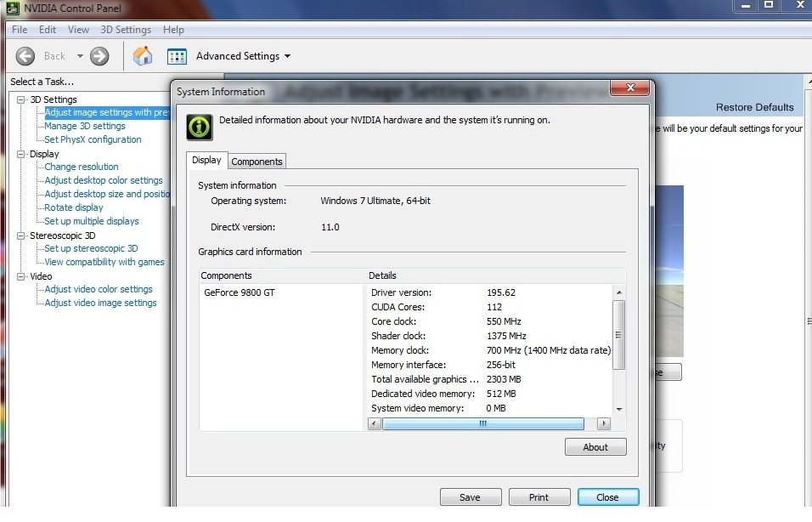Open the 3D Settings menu
Image resolution: width=812 pixels, height=522 pixels.
[x=126, y=30]
